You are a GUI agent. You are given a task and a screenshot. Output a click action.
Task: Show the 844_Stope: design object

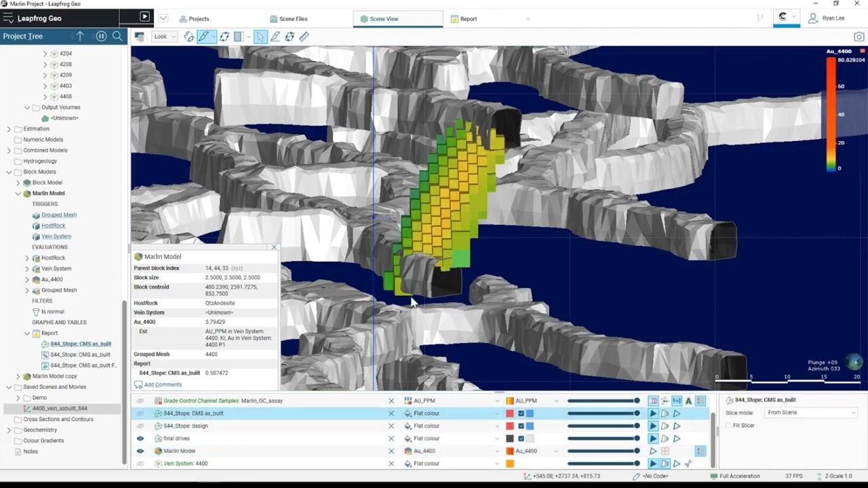click(140, 426)
